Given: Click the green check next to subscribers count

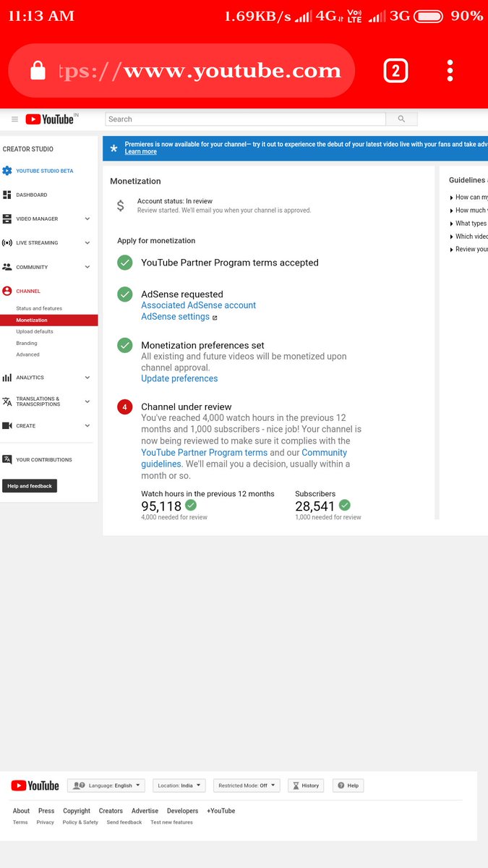Looking at the screenshot, I should coord(345,505).
